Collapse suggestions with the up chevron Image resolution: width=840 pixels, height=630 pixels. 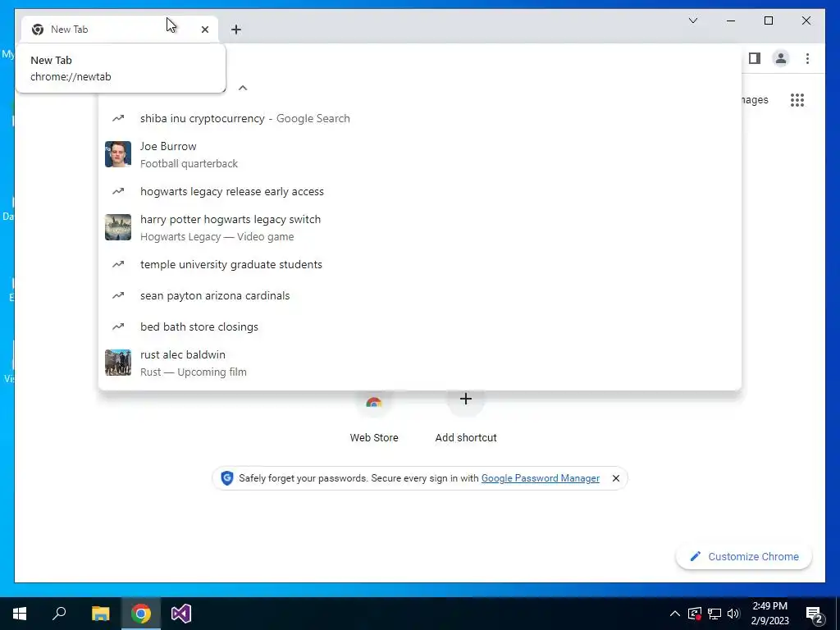tap(243, 88)
